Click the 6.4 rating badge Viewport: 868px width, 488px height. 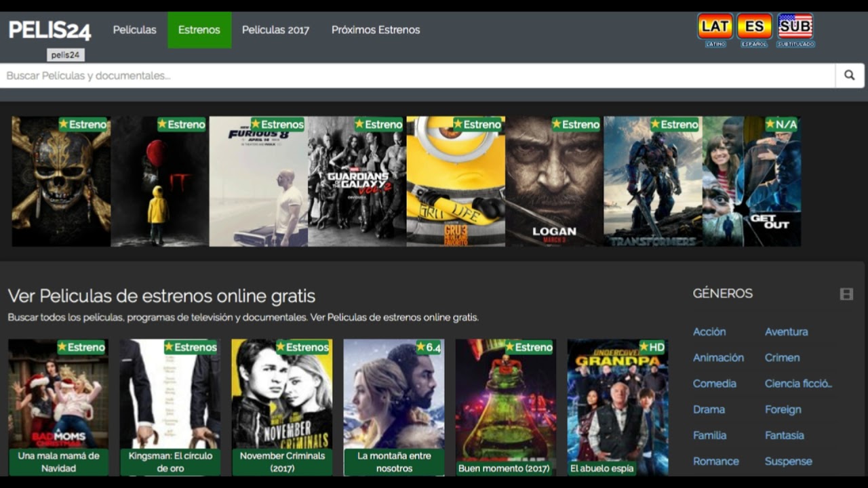click(429, 347)
